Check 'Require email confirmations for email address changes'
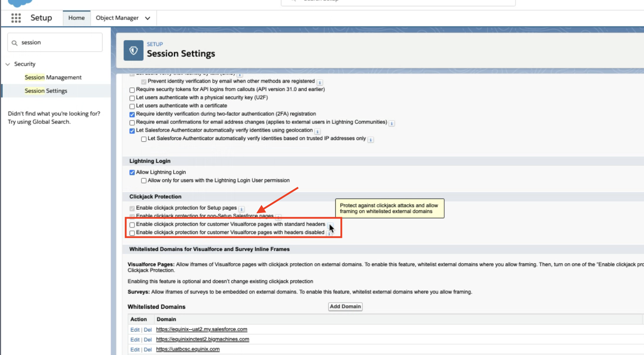644x355 pixels. click(132, 122)
